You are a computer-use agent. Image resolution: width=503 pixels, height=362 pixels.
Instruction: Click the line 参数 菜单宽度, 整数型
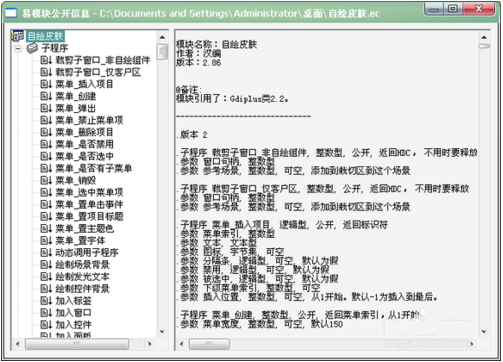point(260,324)
